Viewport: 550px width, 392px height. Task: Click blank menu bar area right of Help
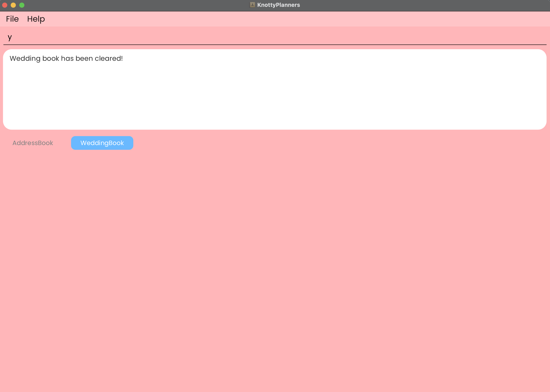pyautogui.click(x=290, y=19)
